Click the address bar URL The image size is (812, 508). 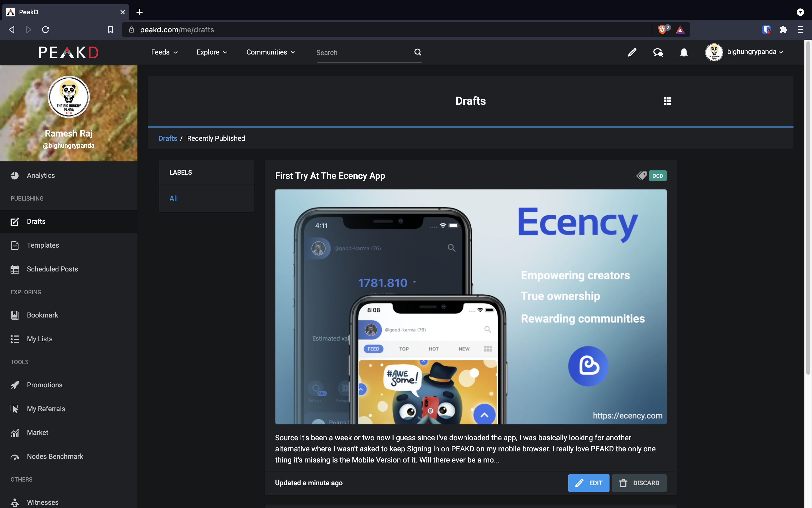pos(177,30)
